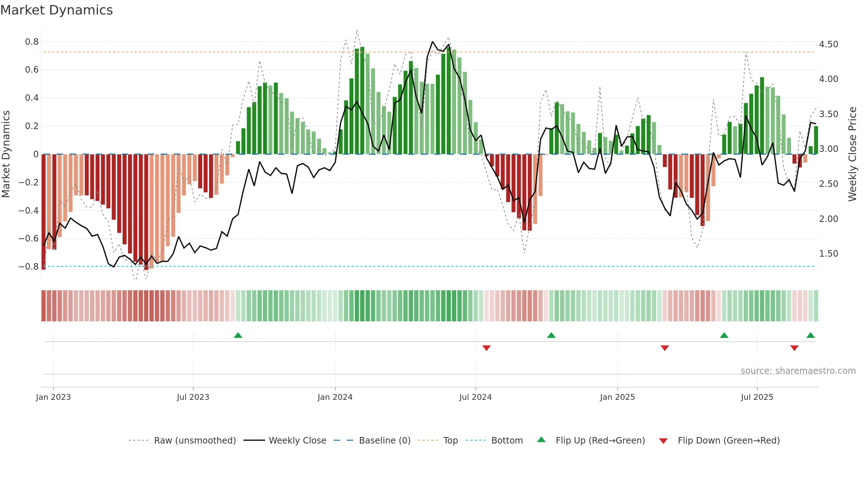868x488 pixels.
Task: Select the first flip-up marker near Aug 2023
Action: 238,335
